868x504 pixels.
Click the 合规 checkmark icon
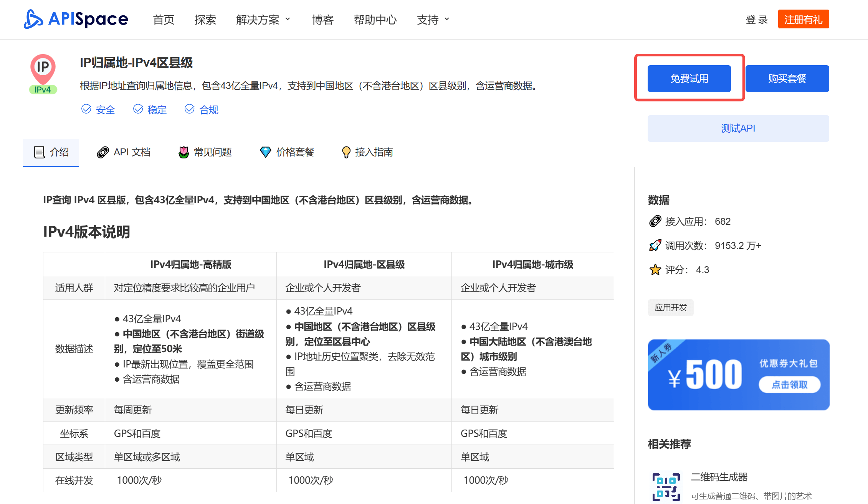coord(190,109)
